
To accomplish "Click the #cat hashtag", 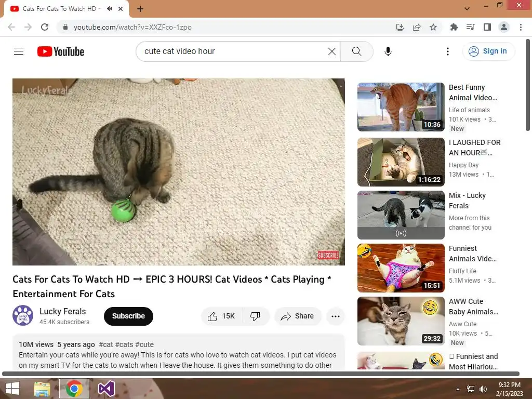I will tap(105, 344).
